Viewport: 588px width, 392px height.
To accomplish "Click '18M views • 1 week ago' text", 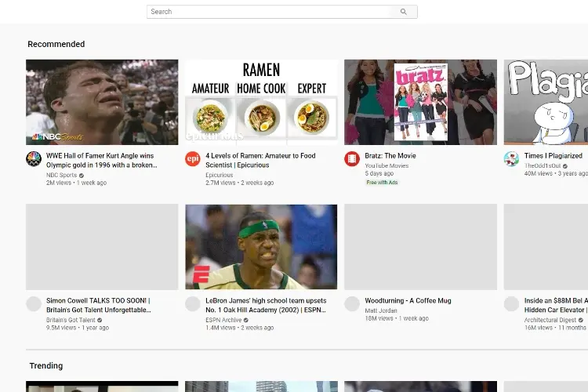I will (x=397, y=318).
